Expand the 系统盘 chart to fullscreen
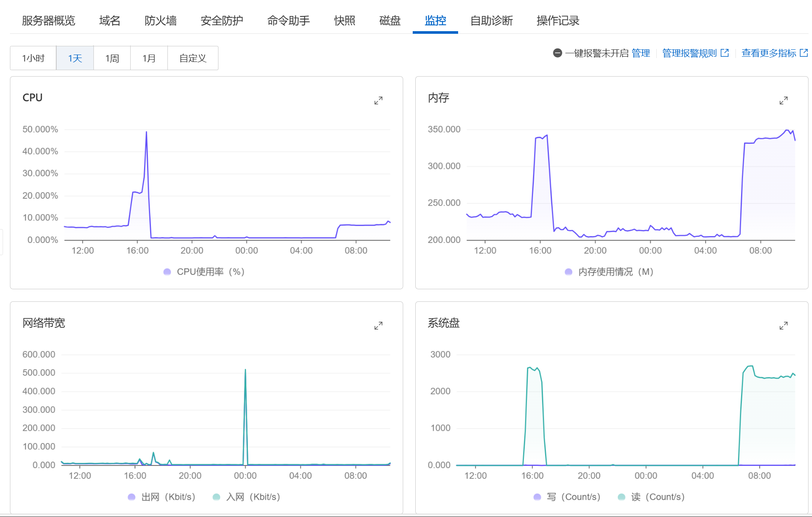This screenshot has width=812, height=517. click(783, 325)
